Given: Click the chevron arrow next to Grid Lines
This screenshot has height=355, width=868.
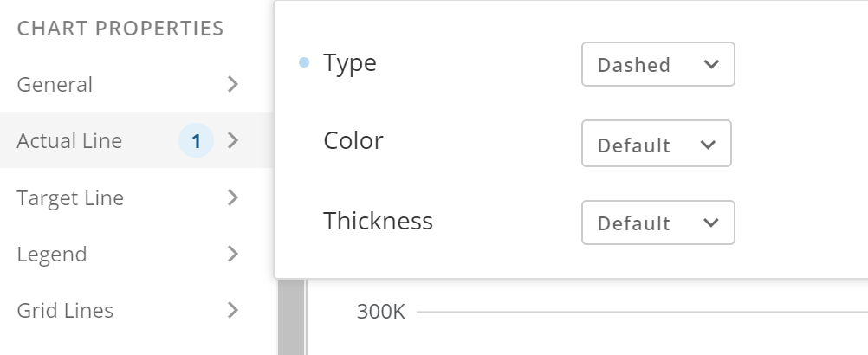Looking at the screenshot, I should point(232,310).
